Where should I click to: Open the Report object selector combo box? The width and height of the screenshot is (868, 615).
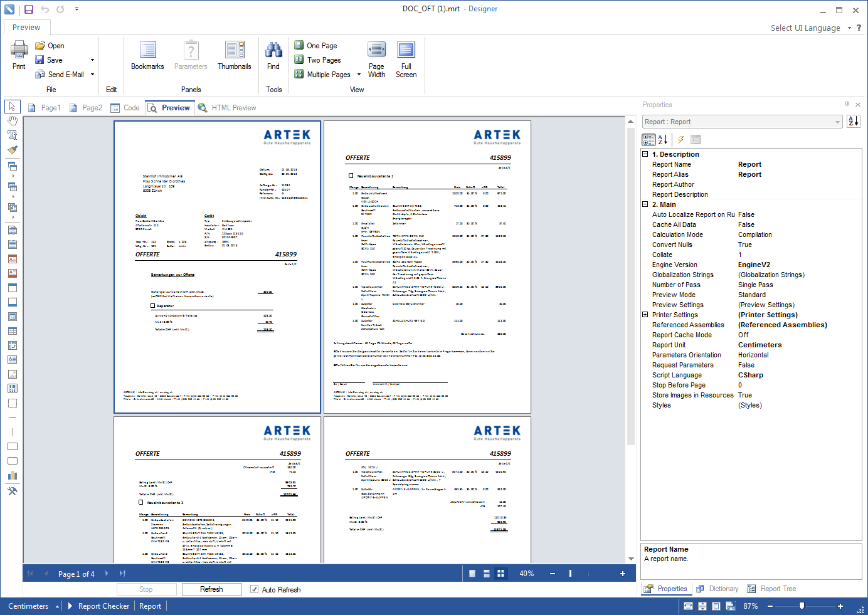(x=742, y=122)
